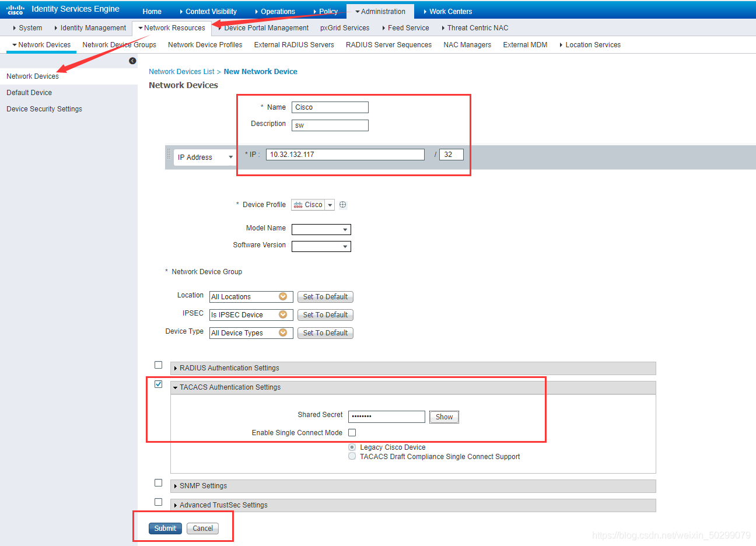Go to pxGrid Services
The height and width of the screenshot is (546, 756).
345,28
